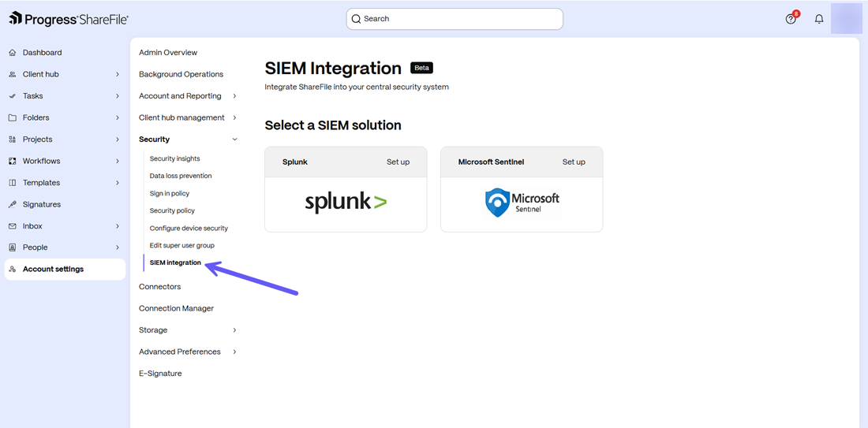Expand Client hub management chevron
Screen dimensions: 868x428
(234, 117)
